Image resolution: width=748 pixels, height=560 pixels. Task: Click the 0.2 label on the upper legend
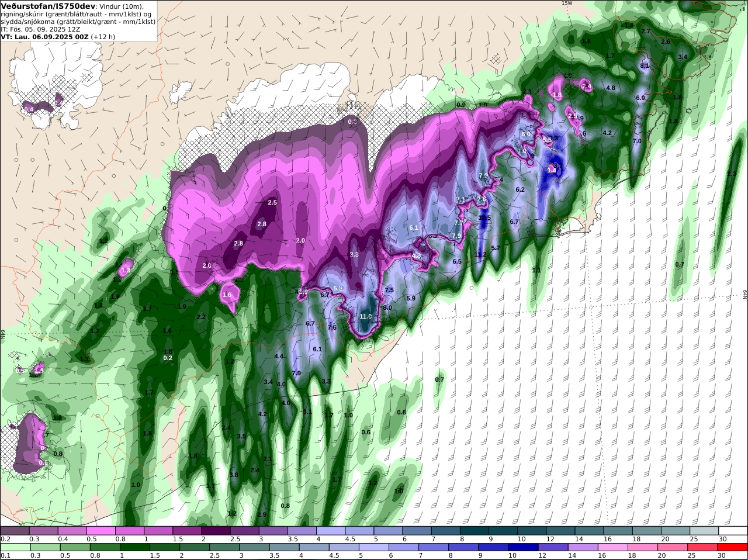(5, 539)
